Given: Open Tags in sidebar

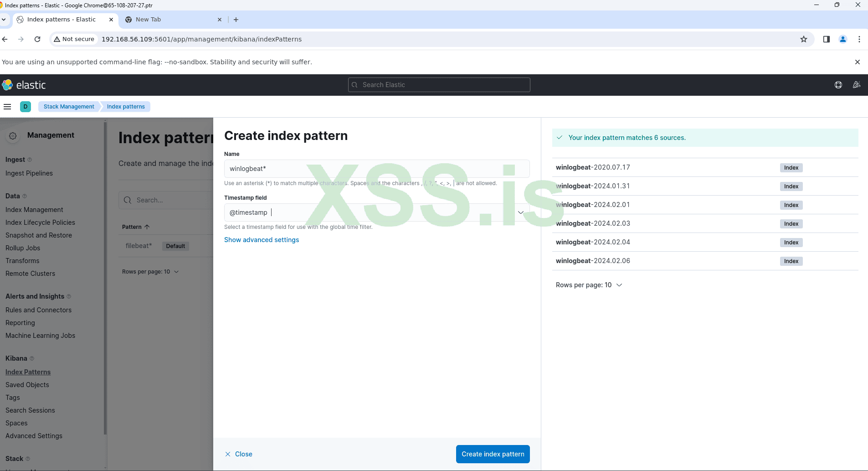Looking at the screenshot, I should pyautogui.click(x=13, y=398).
